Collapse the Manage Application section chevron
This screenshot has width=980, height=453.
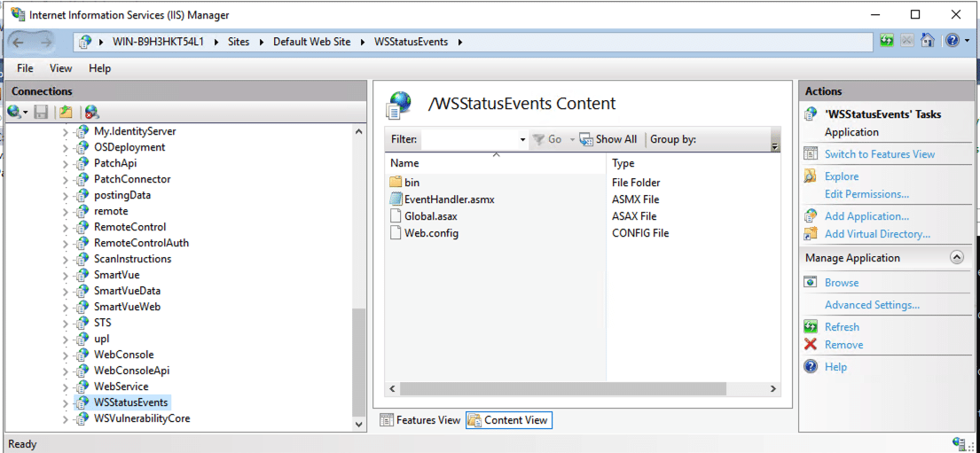tap(956, 258)
